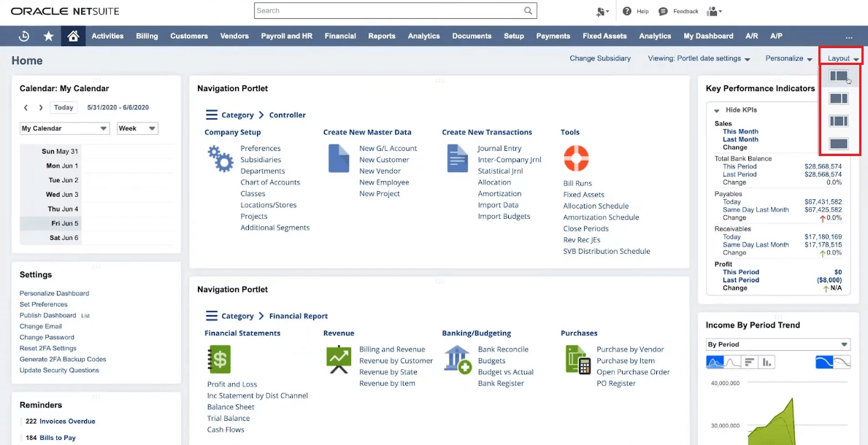Screen dimensions: 868x445
Task: Click the Revenue chart icon
Action: coord(338,359)
